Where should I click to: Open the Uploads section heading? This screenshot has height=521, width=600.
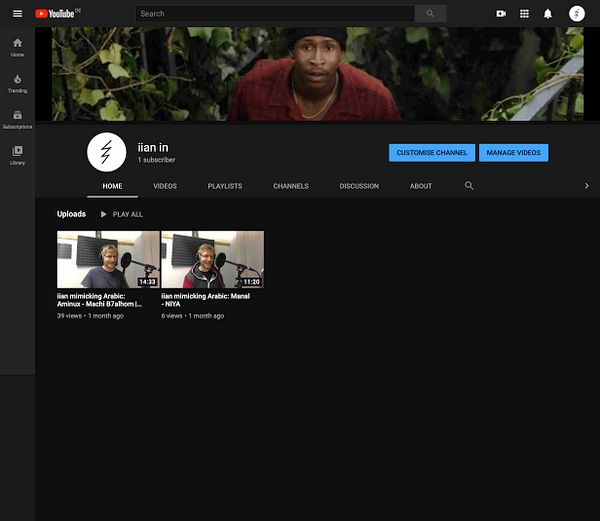(71, 214)
